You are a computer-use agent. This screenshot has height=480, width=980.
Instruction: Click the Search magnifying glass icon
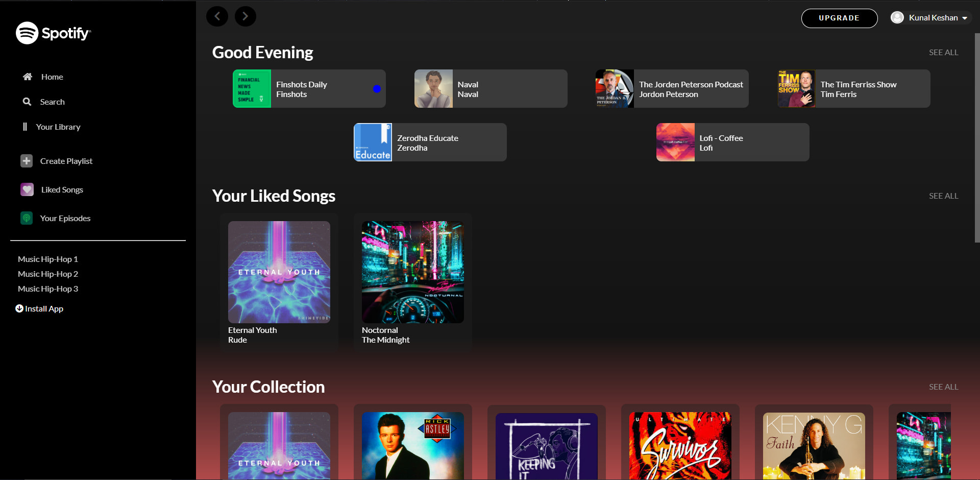27,102
